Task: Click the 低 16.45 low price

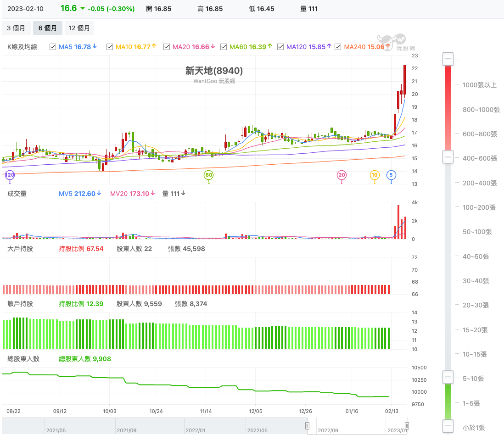Action: click(x=262, y=9)
